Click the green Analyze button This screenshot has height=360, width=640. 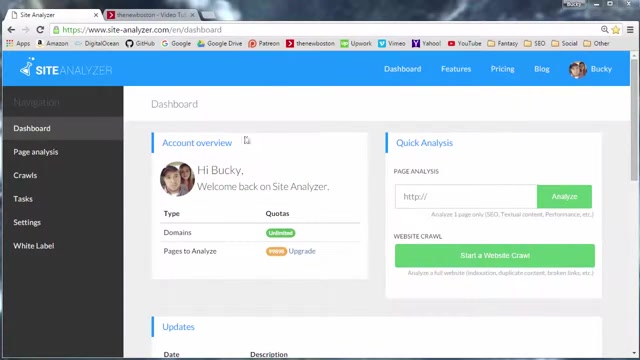click(564, 196)
